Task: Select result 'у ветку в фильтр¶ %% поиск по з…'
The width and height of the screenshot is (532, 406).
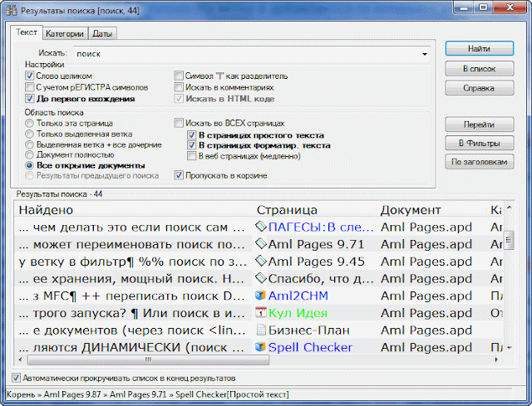Action: [x=133, y=262]
